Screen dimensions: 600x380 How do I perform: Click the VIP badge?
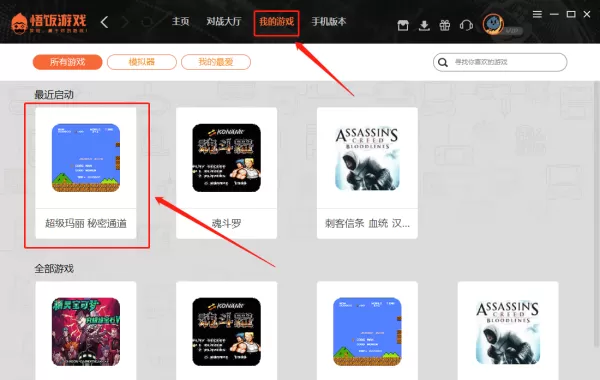point(513,31)
